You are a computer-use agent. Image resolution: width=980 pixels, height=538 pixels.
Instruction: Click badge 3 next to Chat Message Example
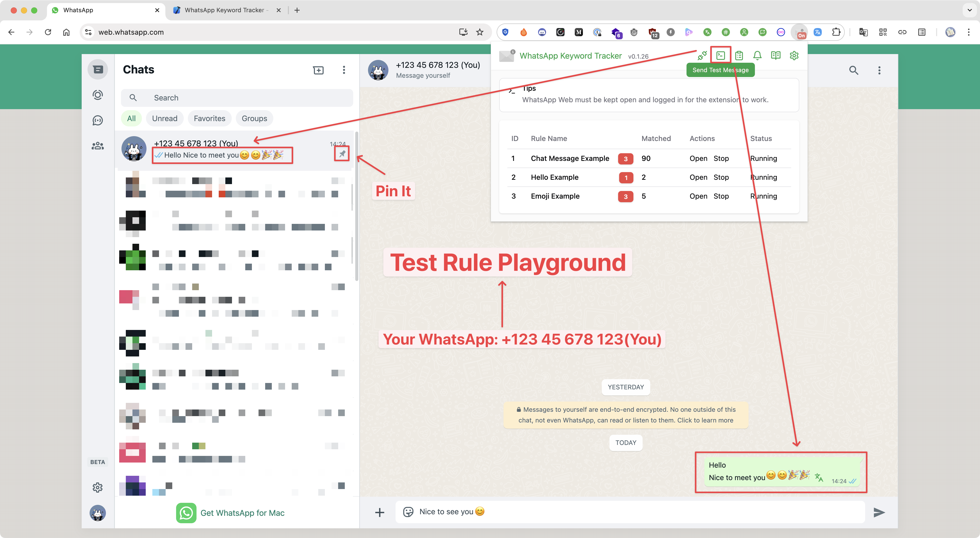626,159
